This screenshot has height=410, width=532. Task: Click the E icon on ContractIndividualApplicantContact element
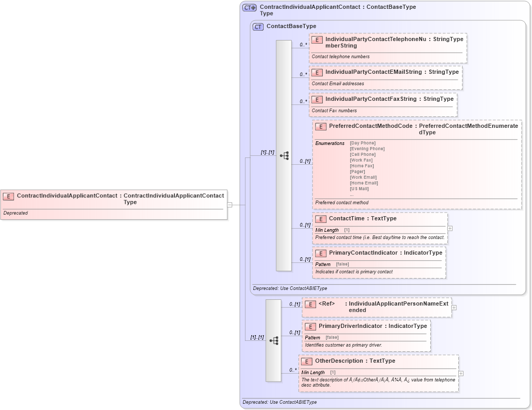coord(7,196)
